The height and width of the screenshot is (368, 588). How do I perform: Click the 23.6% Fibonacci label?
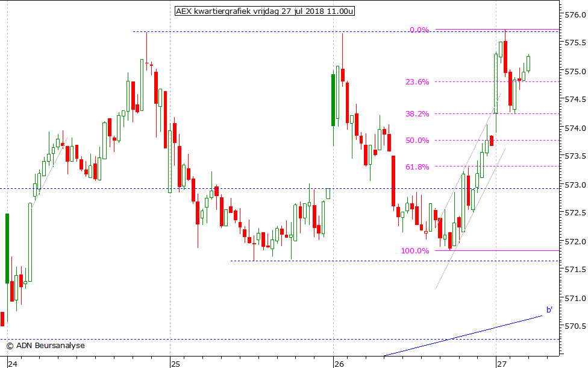[417, 82]
